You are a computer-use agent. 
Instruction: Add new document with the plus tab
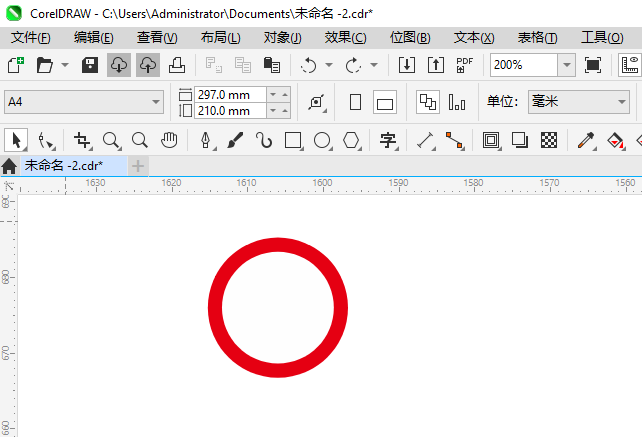point(138,166)
